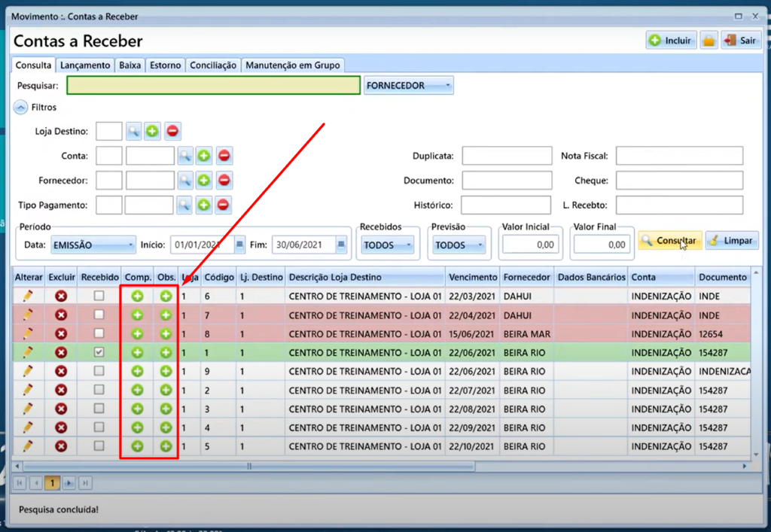Screen dimensions: 771x532
Task: Check Recebido for Código 9 row
Action: pyautogui.click(x=99, y=371)
